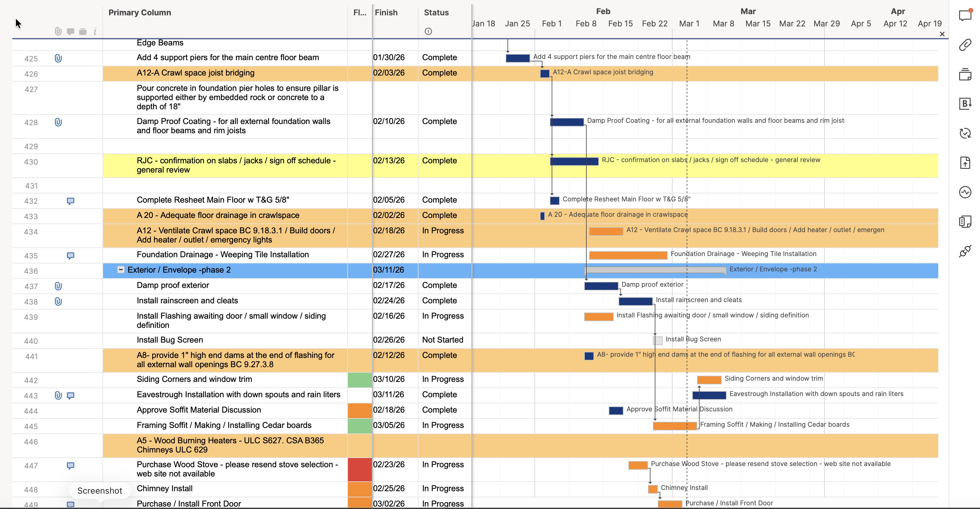The height and width of the screenshot is (509, 980).
Task: Collapse Exterior / Envelope -phase 2 section
Action: [121, 270]
